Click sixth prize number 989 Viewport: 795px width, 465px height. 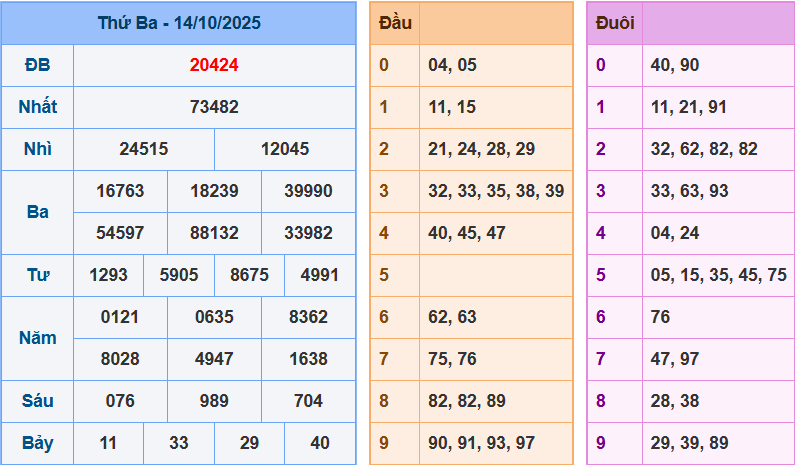click(214, 401)
